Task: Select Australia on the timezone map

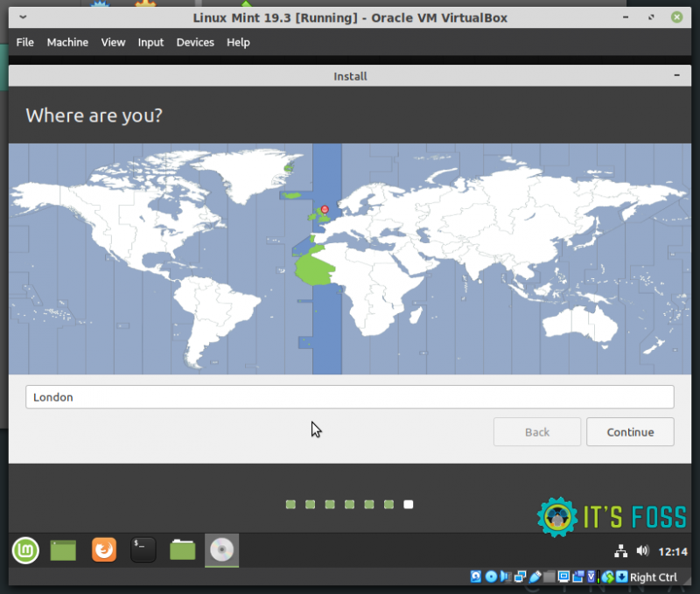Action: (579, 325)
